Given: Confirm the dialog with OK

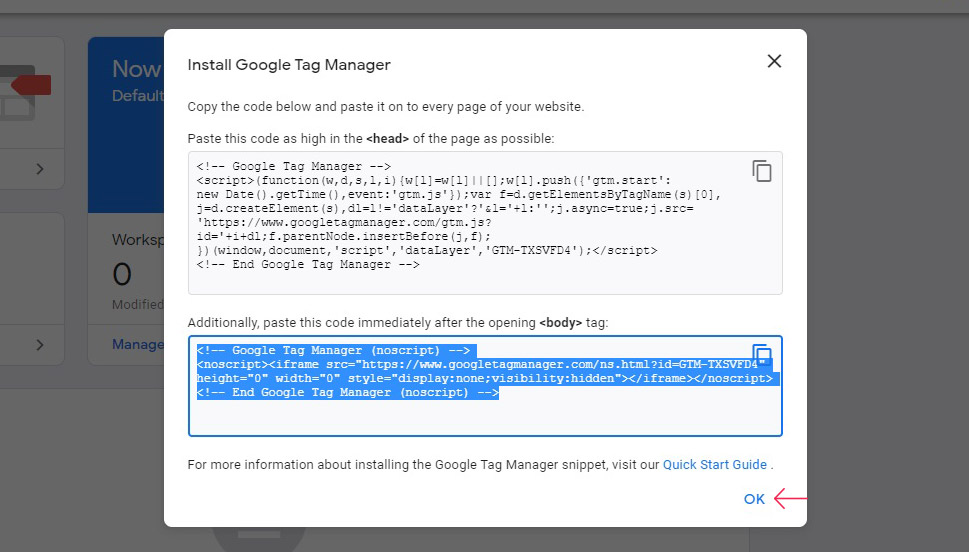Looking at the screenshot, I should coord(754,499).
